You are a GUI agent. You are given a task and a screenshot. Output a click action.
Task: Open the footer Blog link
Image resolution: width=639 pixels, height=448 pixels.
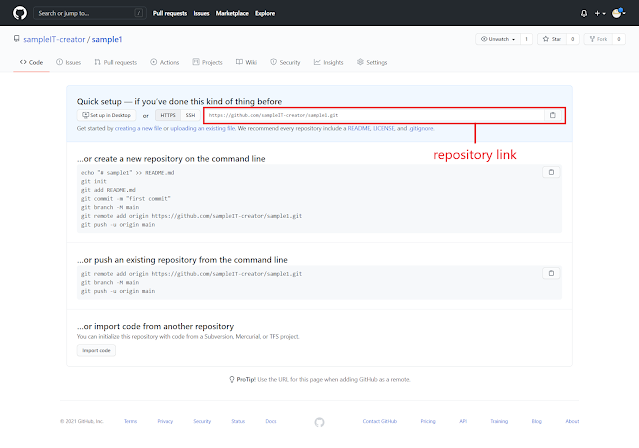coord(537,422)
